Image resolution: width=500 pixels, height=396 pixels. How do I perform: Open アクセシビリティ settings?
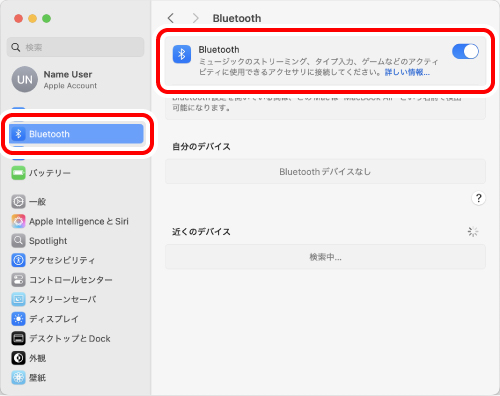coord(76,260)
